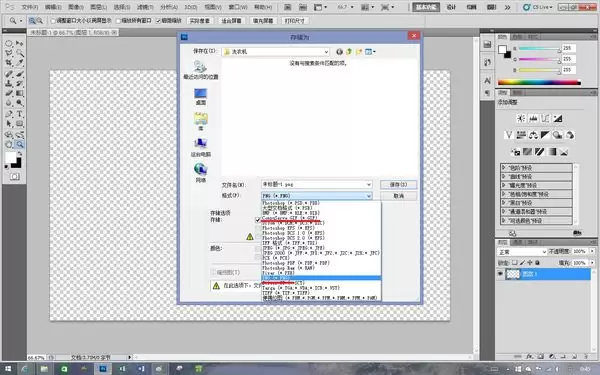
Task: Select the Zoom tool in toolbox
Action: click(20, 145)
